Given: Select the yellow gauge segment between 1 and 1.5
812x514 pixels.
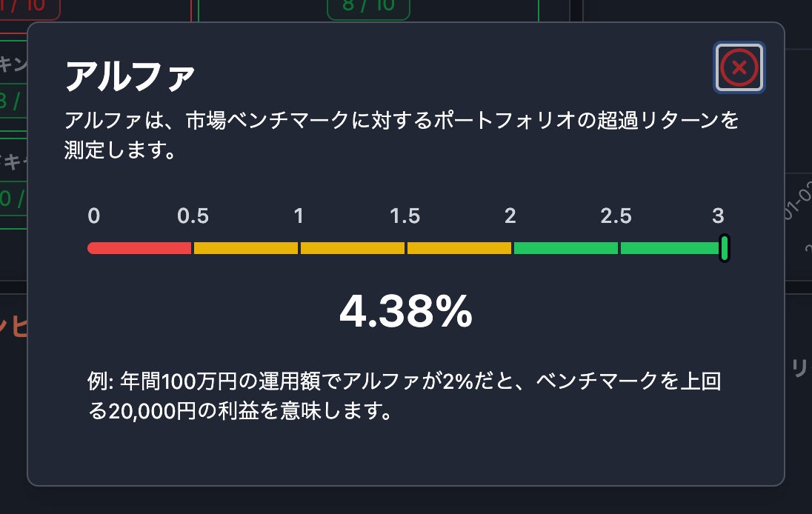Looking at the screenshot, I should pos(353,248).
